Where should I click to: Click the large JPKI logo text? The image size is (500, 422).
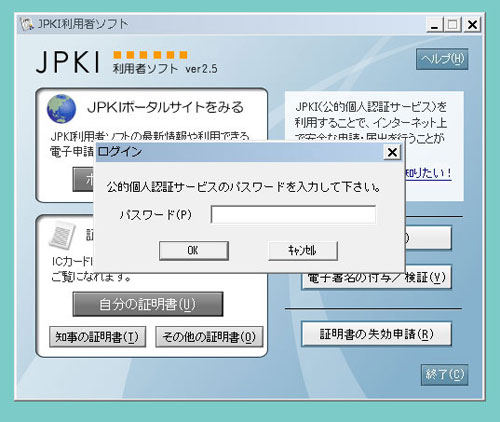point(68,62)
